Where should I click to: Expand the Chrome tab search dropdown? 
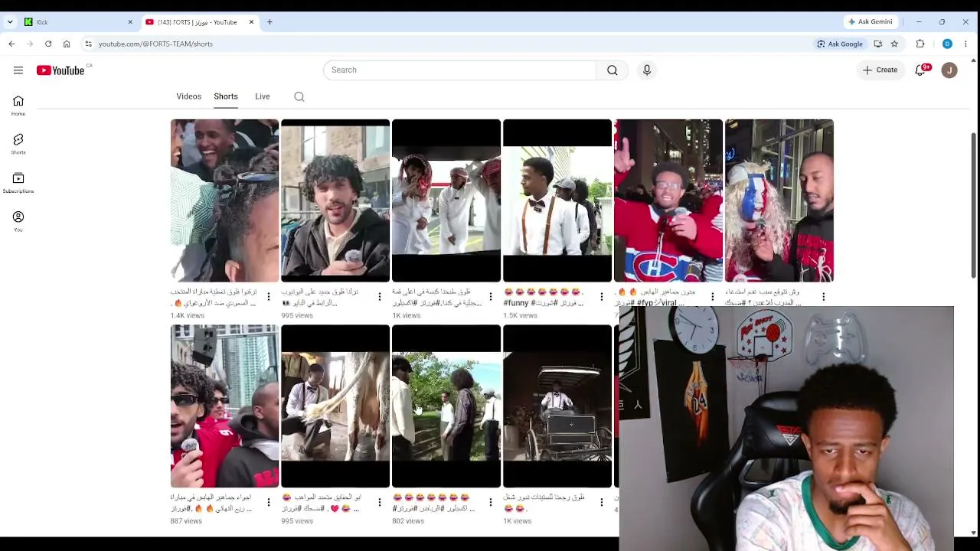(x=10, y=22)
